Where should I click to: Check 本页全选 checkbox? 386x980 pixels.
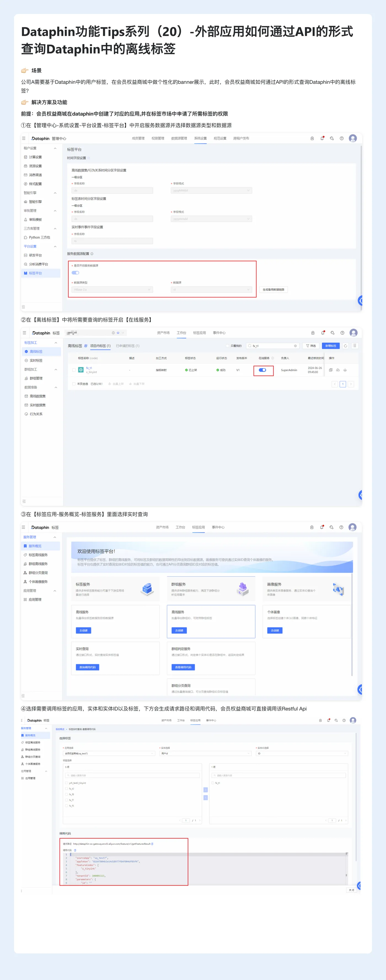pyautogui.click(x=74, y=384)
